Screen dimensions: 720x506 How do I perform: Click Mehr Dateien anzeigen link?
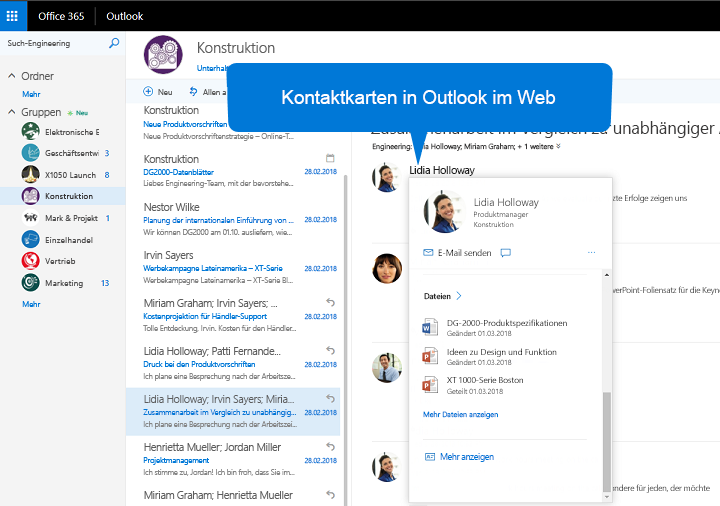(460, 414)
